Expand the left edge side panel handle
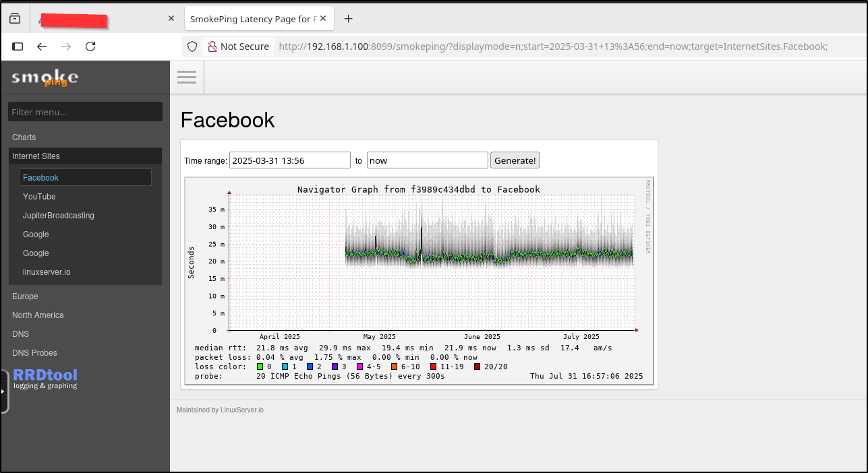Viewport: 868px width, 473px height. [4, 391]
